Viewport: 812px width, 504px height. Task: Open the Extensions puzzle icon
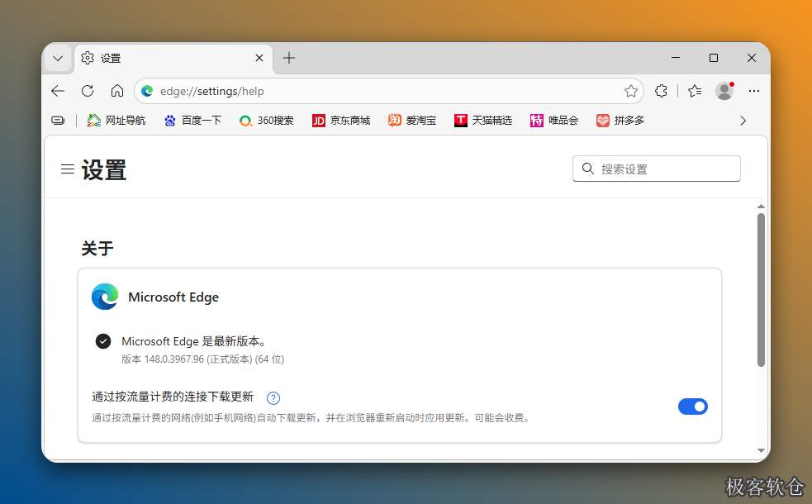[662, 91]
